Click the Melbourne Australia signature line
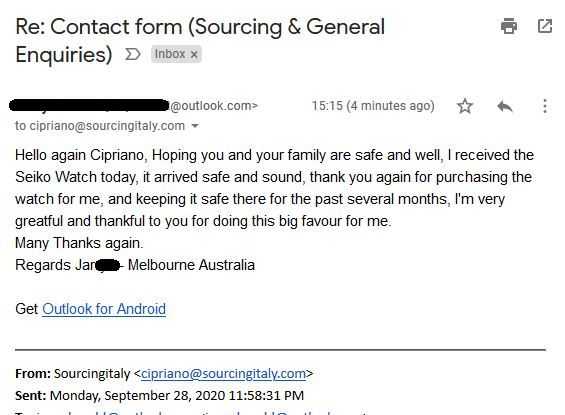The image size is (565, 415). pyautogui.click(x=135, y=265)
